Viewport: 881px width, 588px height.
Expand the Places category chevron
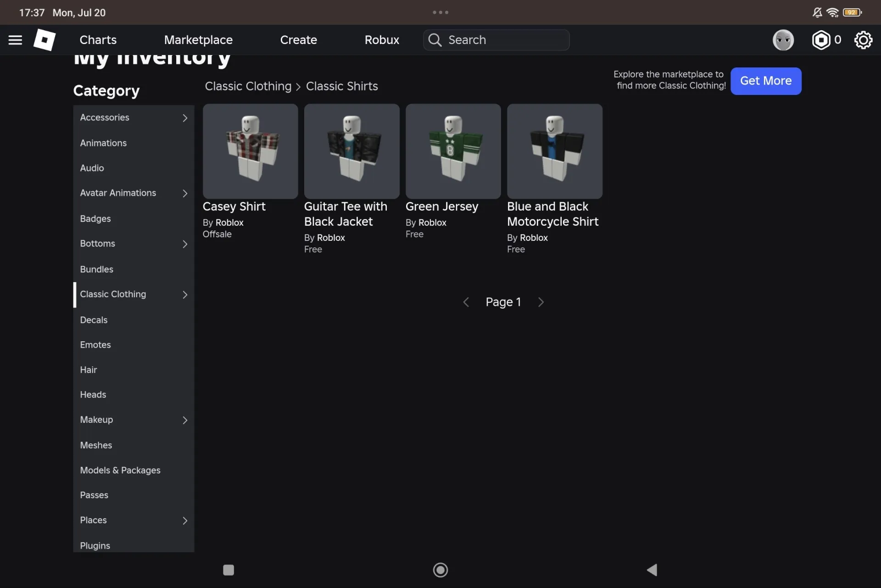tap(185, 521)
